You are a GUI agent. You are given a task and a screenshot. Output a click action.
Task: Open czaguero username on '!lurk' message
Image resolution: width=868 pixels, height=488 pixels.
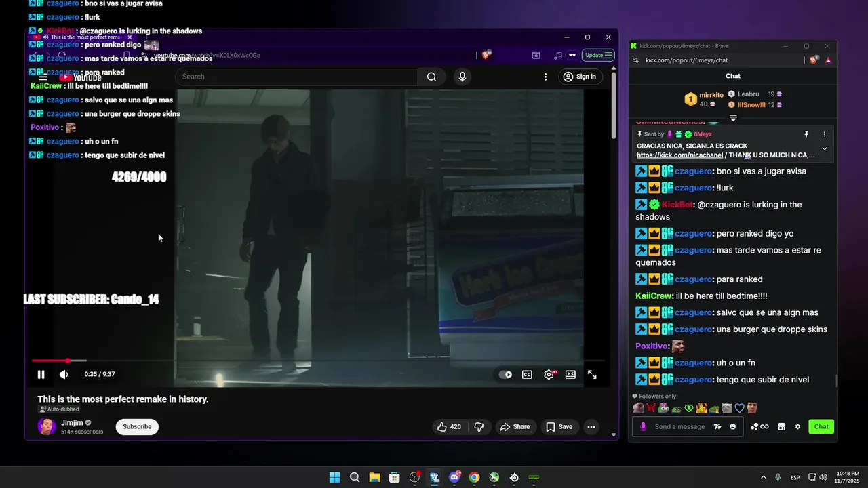coord(693,188)
